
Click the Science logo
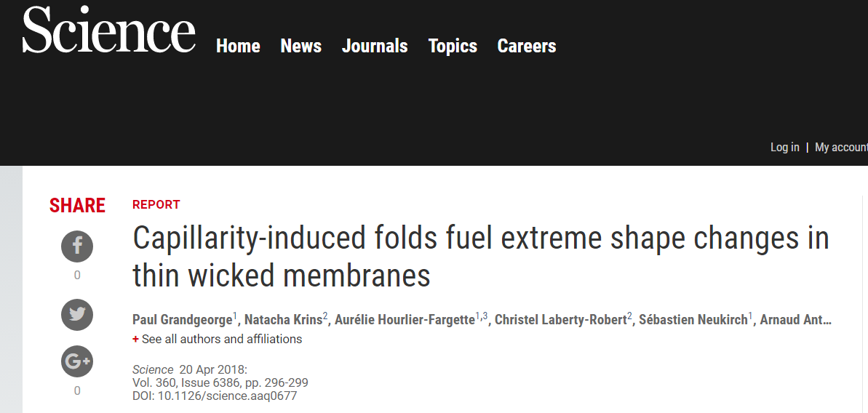[108, 30]
